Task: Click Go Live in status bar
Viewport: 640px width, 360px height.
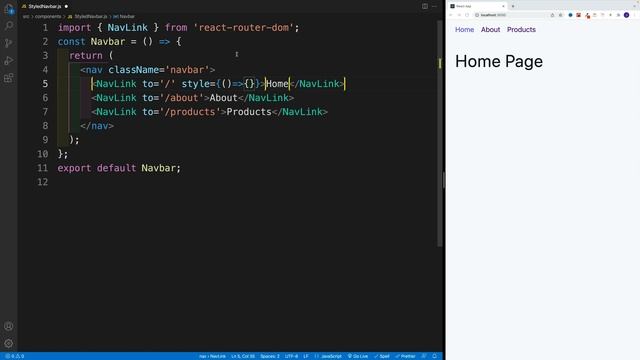Action: pyautogui.click(x=358, y=356)
